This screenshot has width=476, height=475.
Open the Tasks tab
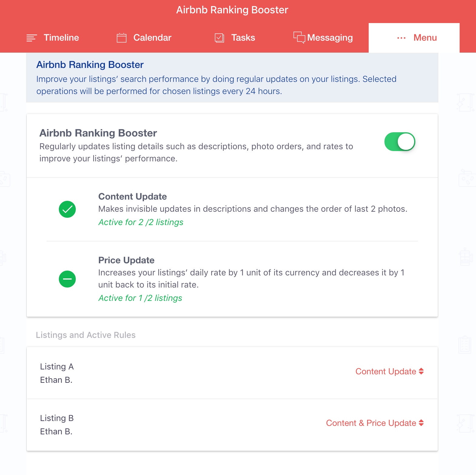235,38
